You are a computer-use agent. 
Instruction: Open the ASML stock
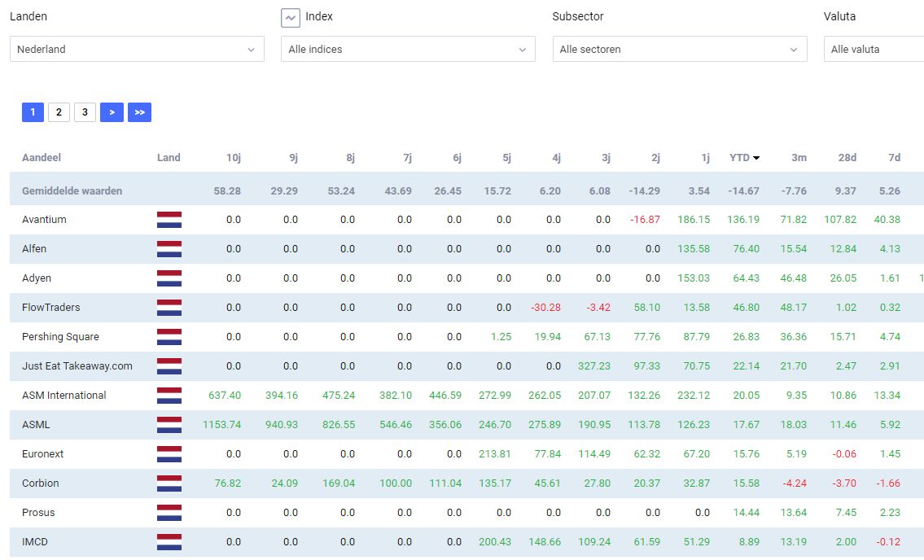click(36, 424)
